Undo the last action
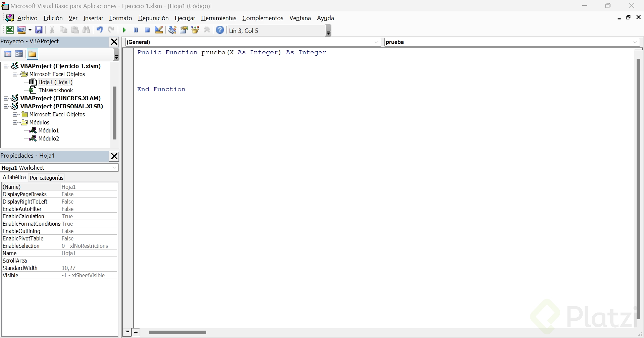The image size is (644, 338). [x=100, y=30]
